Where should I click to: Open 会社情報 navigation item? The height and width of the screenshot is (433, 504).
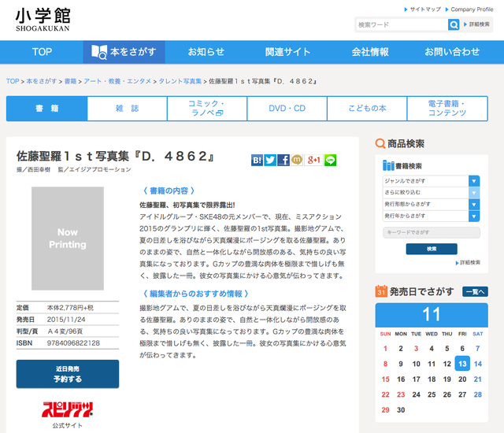370,52
